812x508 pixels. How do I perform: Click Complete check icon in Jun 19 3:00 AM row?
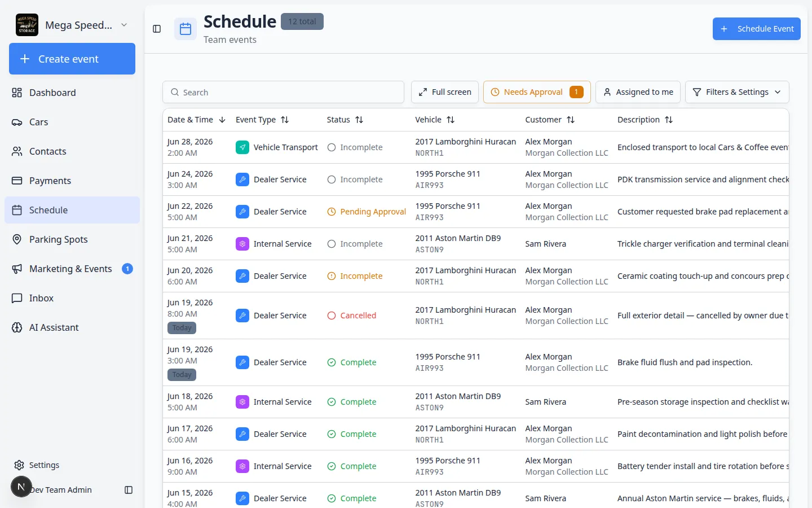pos(332,362)
